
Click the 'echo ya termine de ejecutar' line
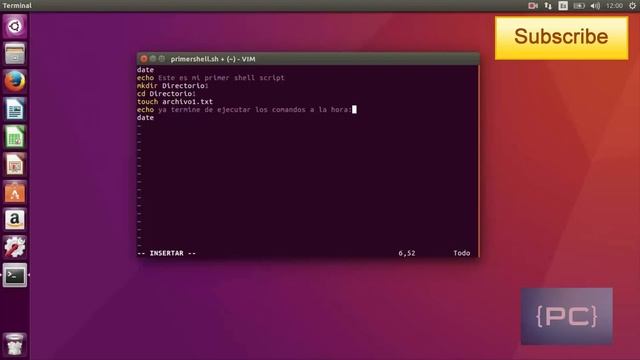coord(244,109)
